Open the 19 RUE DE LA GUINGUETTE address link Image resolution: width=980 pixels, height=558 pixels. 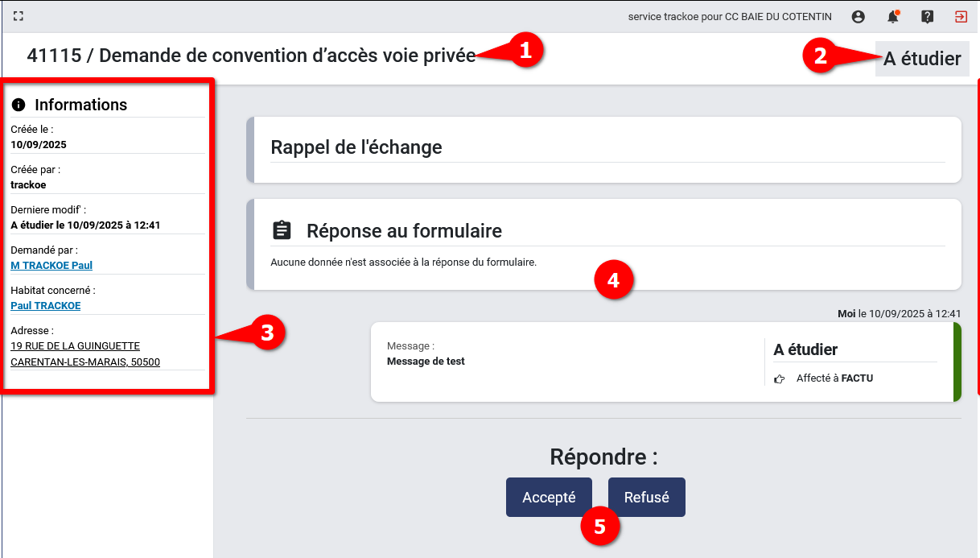click(x=75, y=346)
